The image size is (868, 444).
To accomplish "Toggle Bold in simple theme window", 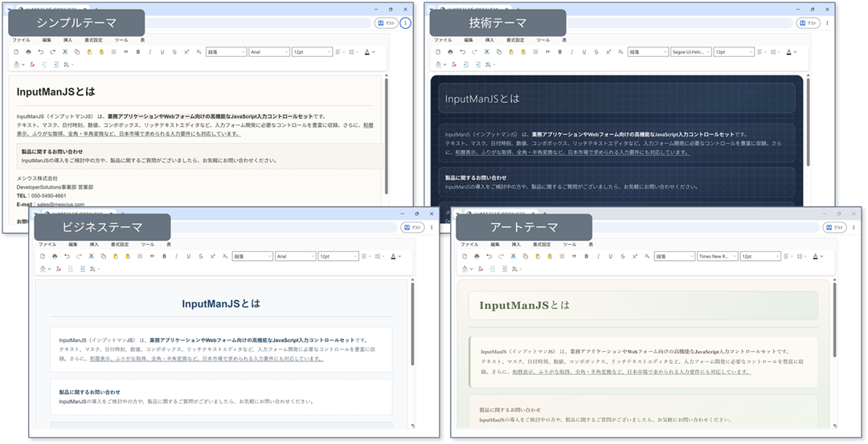I will (138, 52).
